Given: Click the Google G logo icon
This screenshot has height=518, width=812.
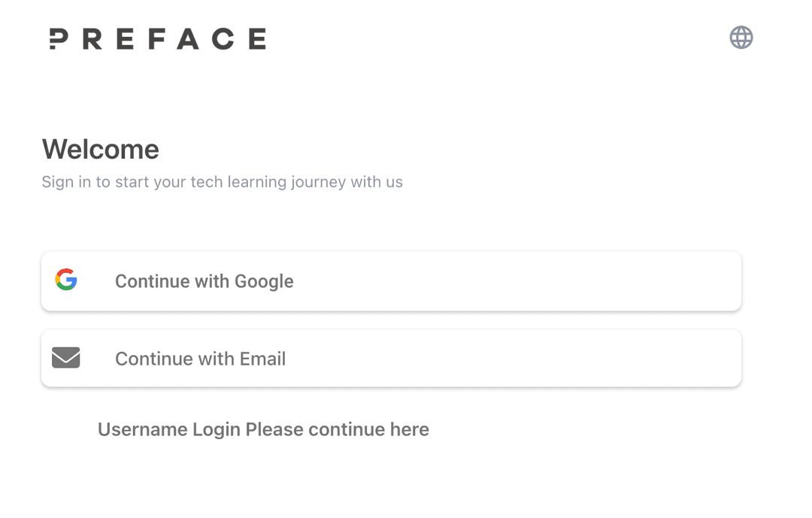Looking at the screenshot, I should coord(66,280).
